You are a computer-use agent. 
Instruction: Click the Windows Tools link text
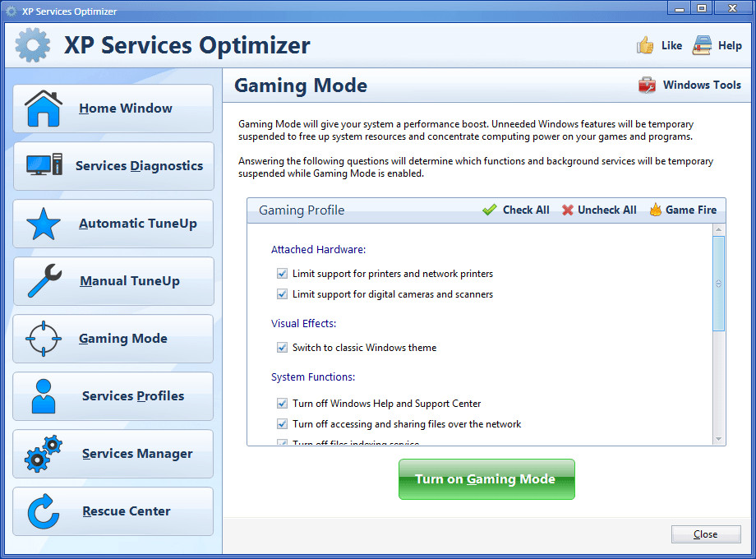pos(702,85)
